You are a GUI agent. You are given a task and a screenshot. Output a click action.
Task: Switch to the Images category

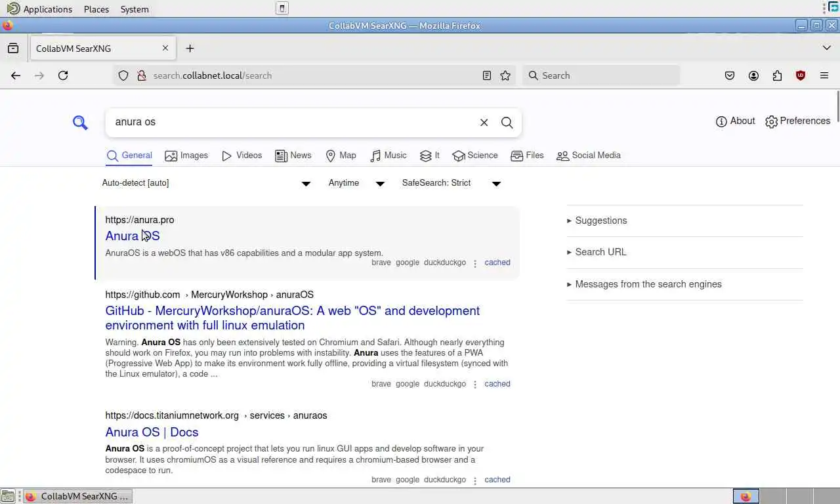click(186, 156)
